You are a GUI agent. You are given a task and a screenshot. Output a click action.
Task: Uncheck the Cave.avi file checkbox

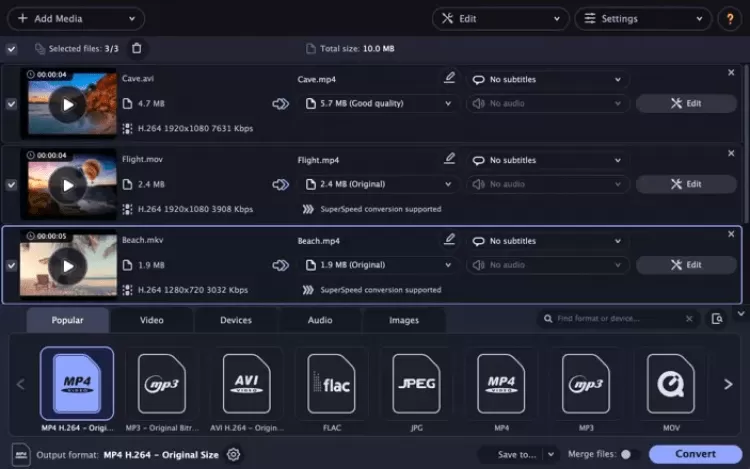click(x=11, y=103)
